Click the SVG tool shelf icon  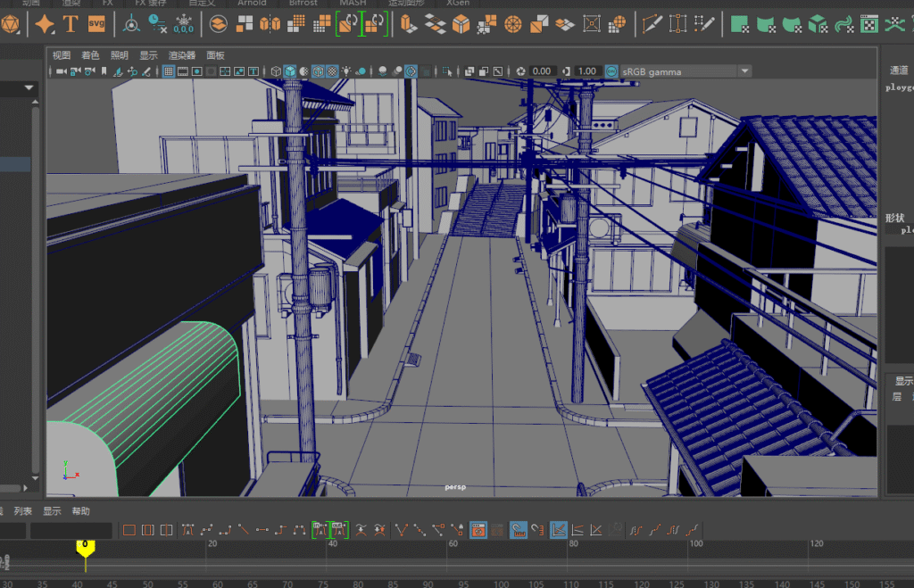tap(96, 24)
